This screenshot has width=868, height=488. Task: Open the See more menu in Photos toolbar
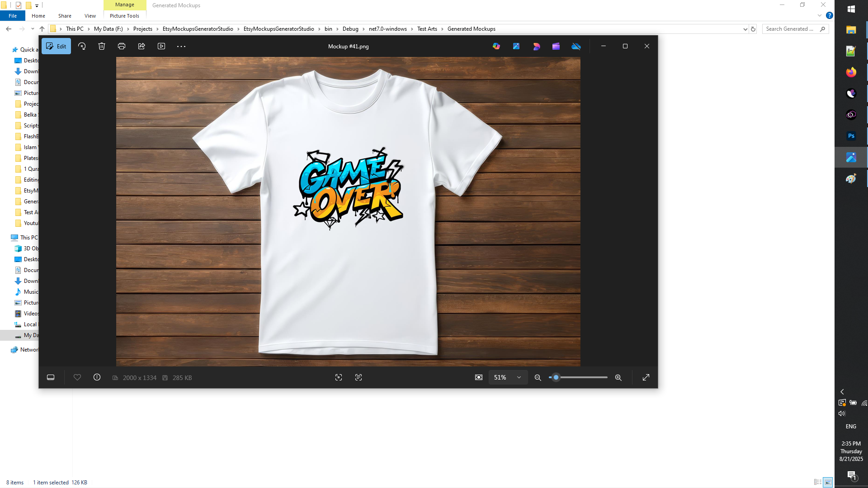point(181,46)
